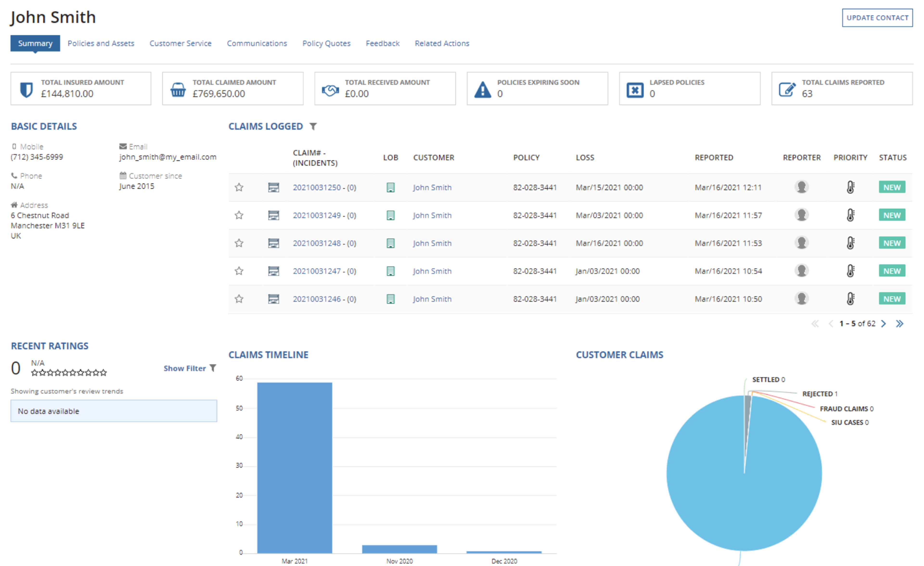Click the Total Received Amount handshake icon

click(x=330, y=90)
